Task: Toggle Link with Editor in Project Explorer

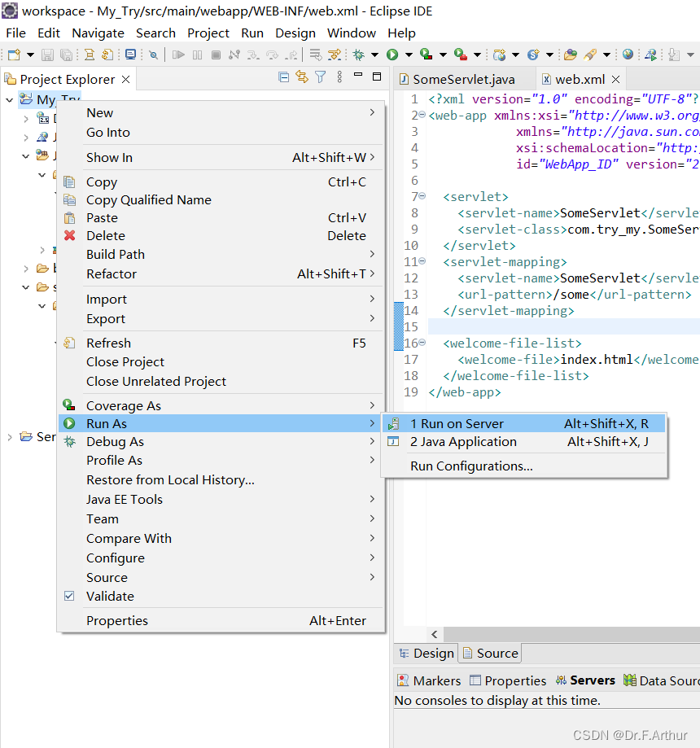Action: [x=301, y=77]
